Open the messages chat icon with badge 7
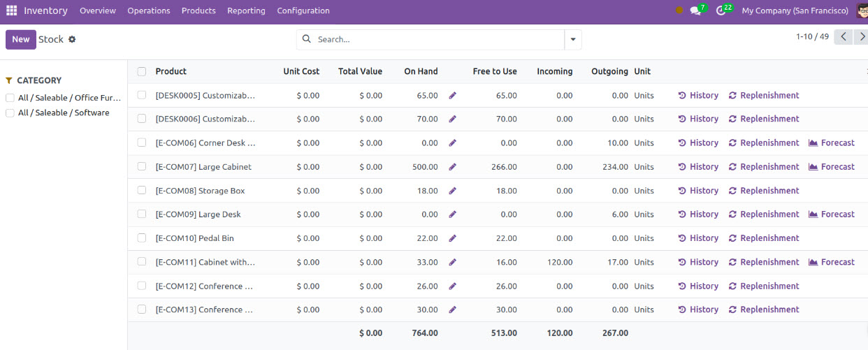 coord(695,10)
